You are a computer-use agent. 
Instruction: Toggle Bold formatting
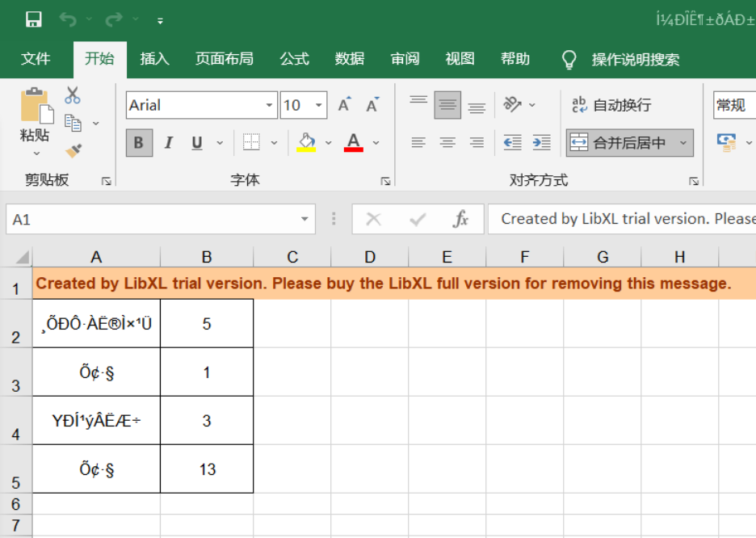138,143
